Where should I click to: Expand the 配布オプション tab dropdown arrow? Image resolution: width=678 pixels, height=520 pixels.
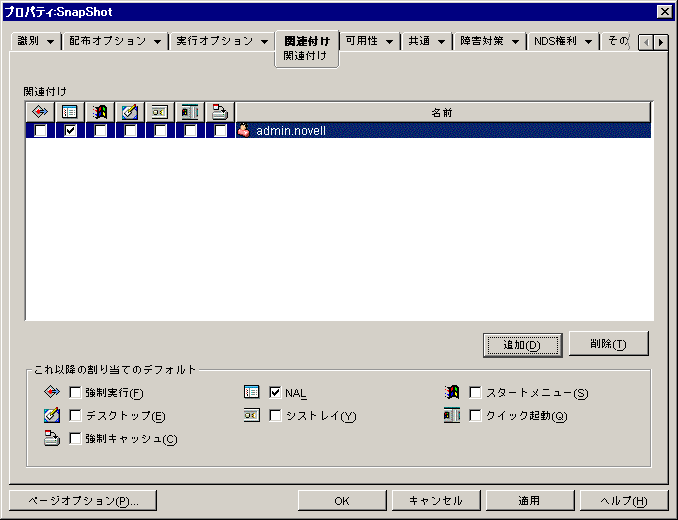[x=157, y=42]
